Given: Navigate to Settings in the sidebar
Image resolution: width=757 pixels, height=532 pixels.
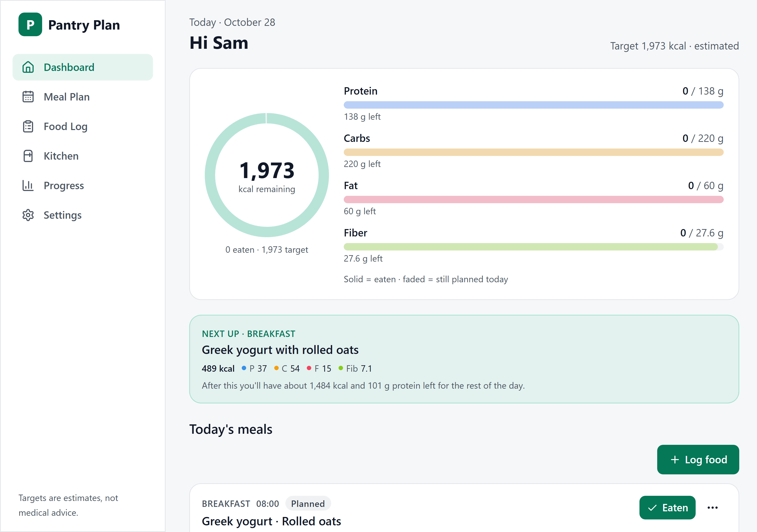Looking at the screenshot, I should point(83,215).
